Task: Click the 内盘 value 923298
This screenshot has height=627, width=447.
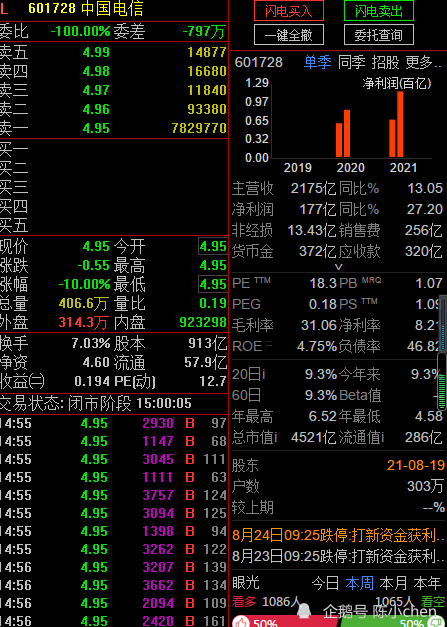Action: coord(203,323)
